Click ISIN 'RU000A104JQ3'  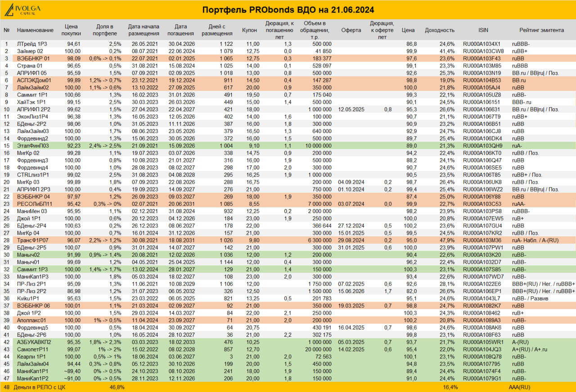(481, 349)
